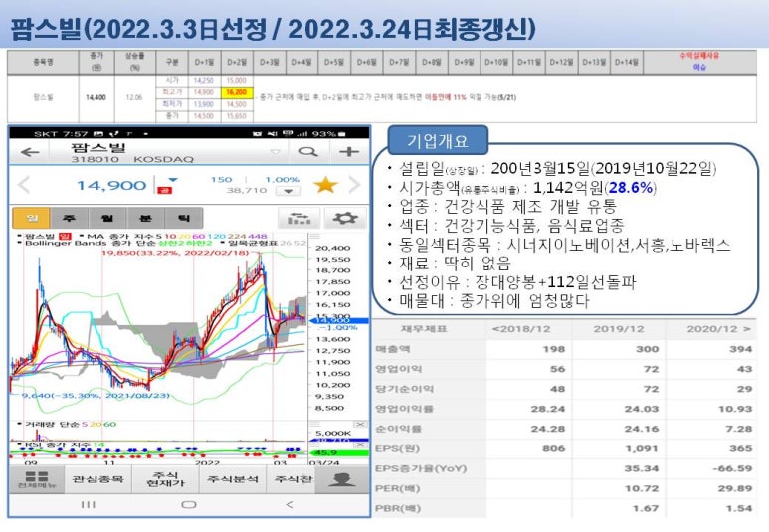The height and width of the screenshot is (532, 769).
Task: Select the 주 weekly chart tab
Action: coord(70,218)
